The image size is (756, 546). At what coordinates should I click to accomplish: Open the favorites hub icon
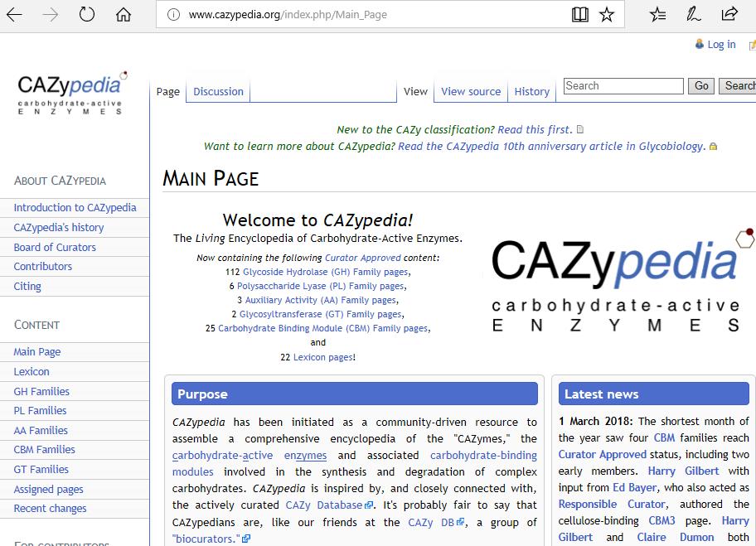(657, 14)
